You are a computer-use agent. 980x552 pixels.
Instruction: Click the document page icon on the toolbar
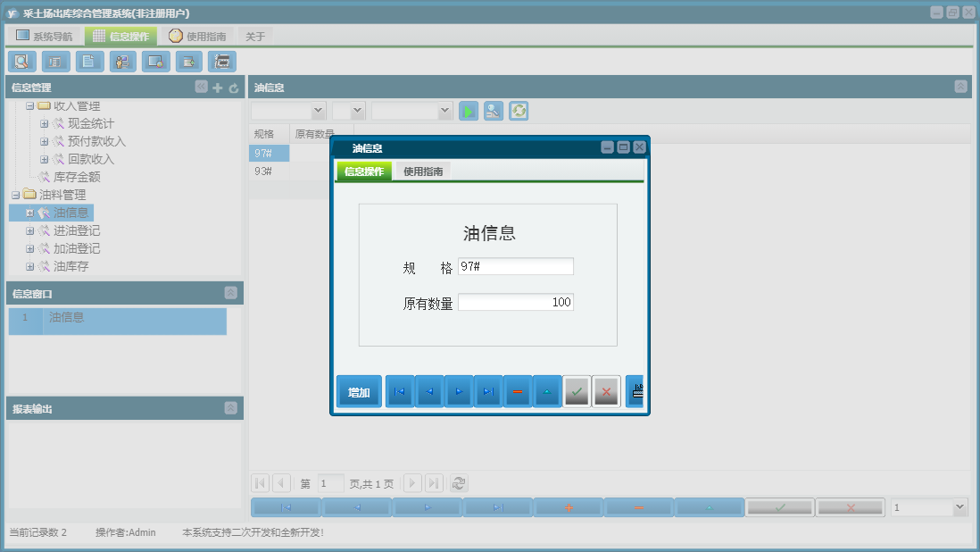pyautogui.click(x=89, y=61)
